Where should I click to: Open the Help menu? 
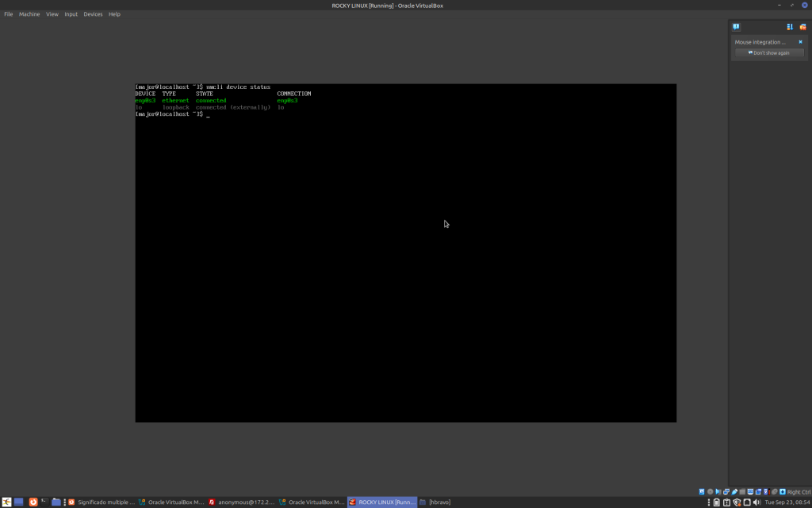[x=114, y=14]
